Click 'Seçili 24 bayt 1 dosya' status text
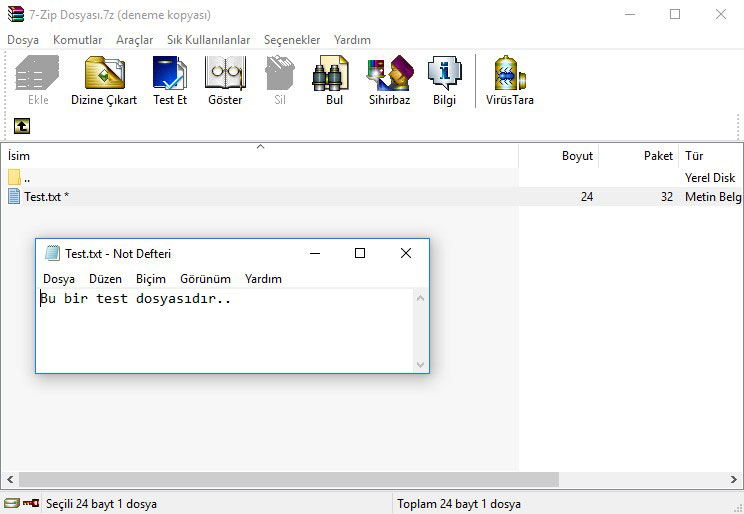This screenshot has width=744, height=514. point(102,504)
